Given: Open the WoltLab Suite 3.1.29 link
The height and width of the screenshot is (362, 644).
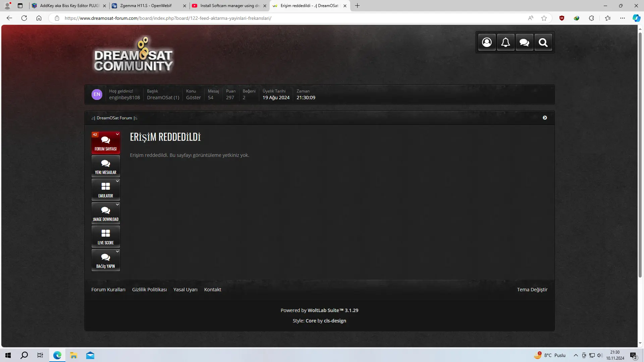Looking at the screenshot, I should 333,310.
